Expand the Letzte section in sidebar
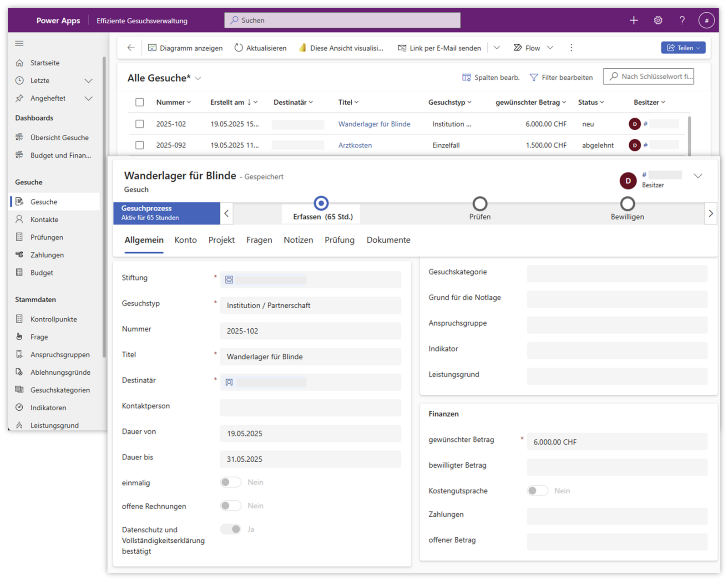This screenshot has width=728, height=581. pos(88,81)
